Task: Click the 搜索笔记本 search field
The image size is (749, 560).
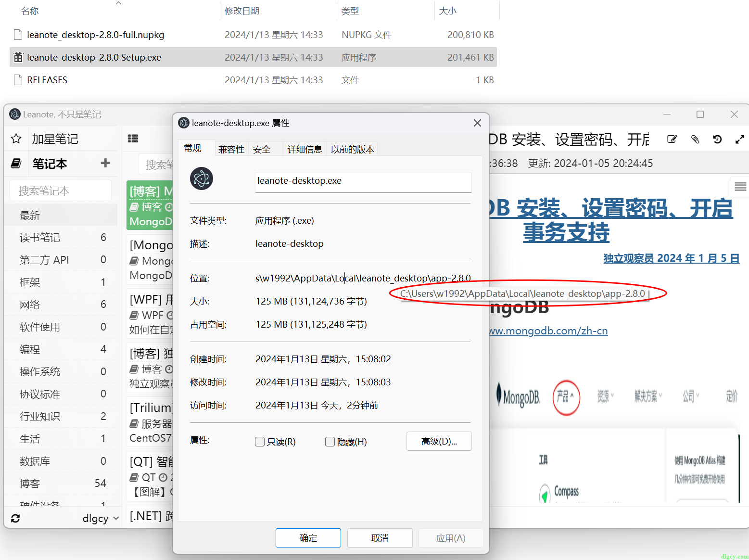Action: (61, 191)
